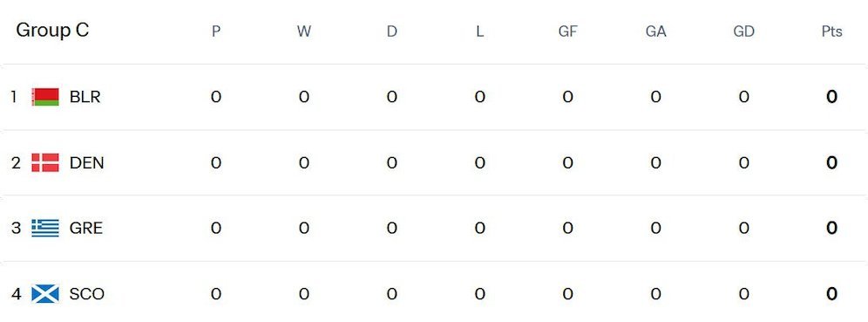Viewport: 868px width, 322px height.
Task: Click the GF column header
Action: (567, 31)
